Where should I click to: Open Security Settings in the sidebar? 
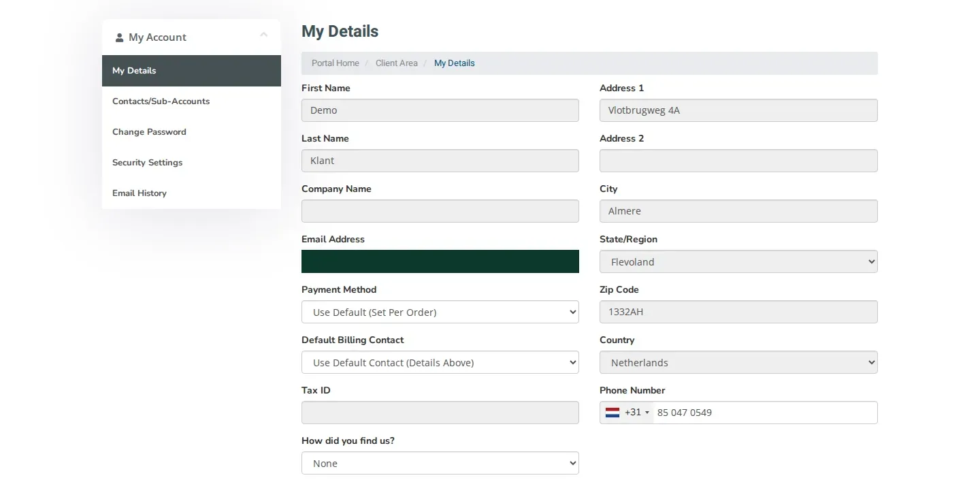tap(191, 163)
